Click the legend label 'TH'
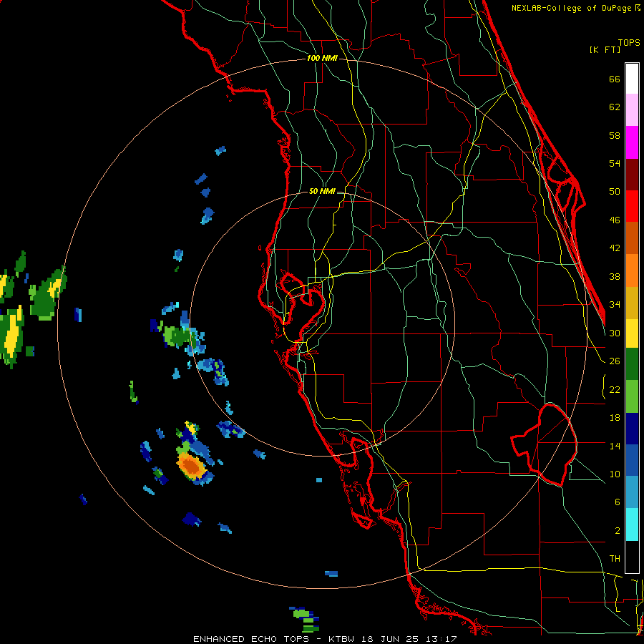The image size is (644, 644). (615, 559)
